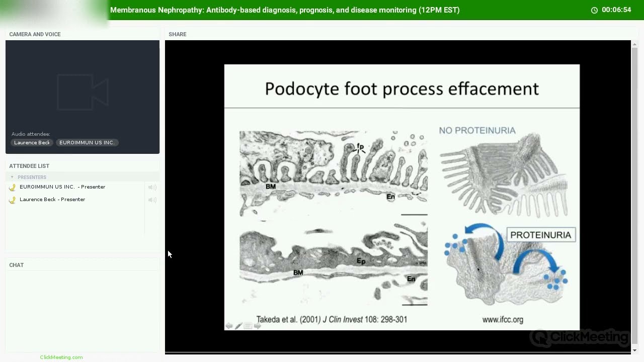
Task: Advance to the next slide with the right arrow
Action: point(258,326)
